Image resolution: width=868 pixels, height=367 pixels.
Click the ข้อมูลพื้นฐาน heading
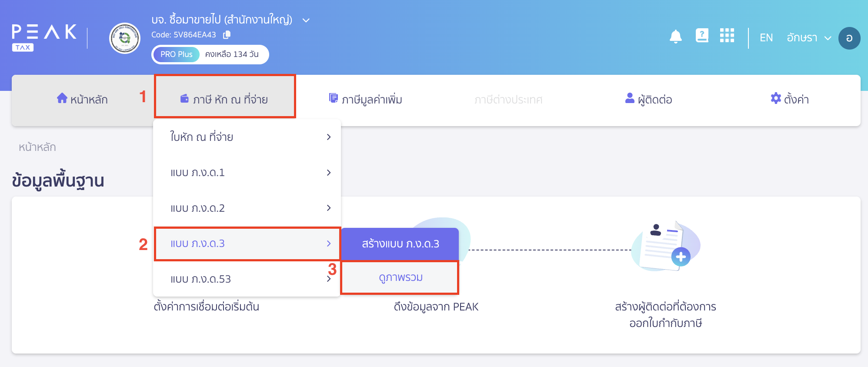(58, 180)
